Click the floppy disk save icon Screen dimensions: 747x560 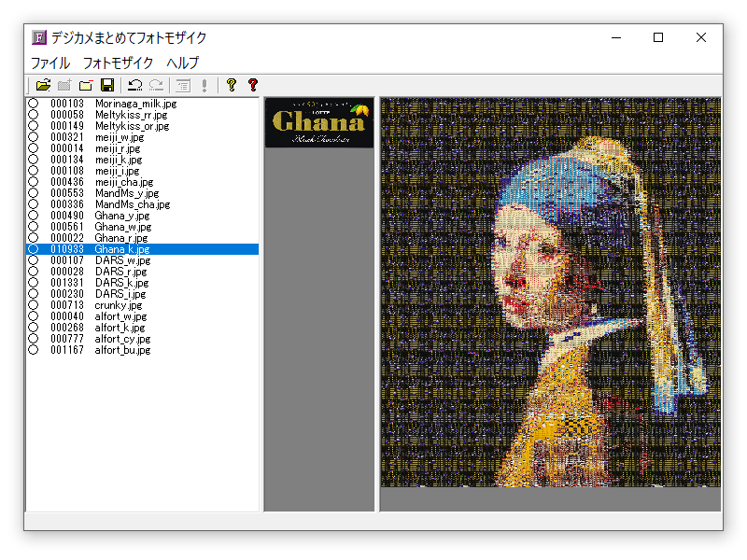(x=107, y=85)
